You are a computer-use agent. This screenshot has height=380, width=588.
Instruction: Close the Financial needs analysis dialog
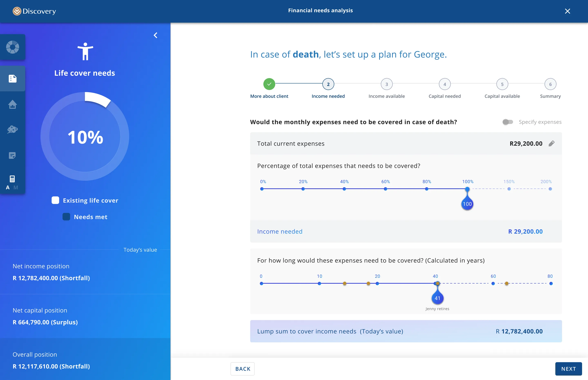click(x=567, y=11)
